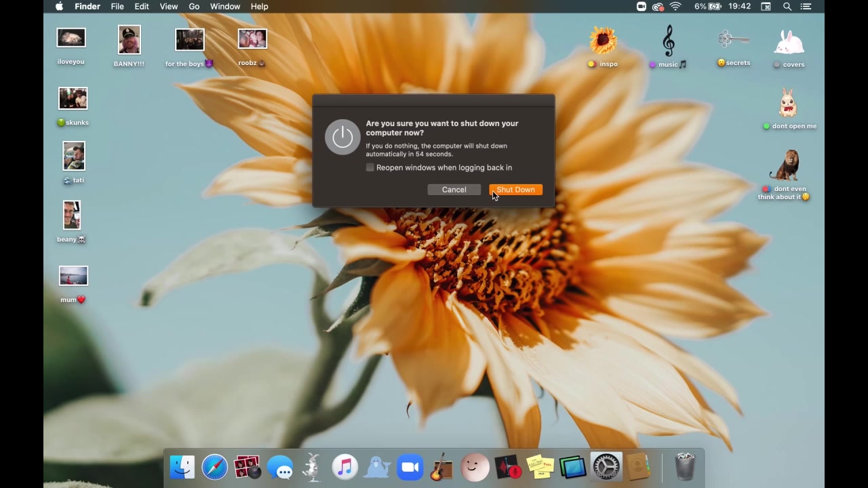Image resolution: width=868 pixels, height=488 pixels.
Task: Open the Finder menu in menu bar
Action: [87, 7]
